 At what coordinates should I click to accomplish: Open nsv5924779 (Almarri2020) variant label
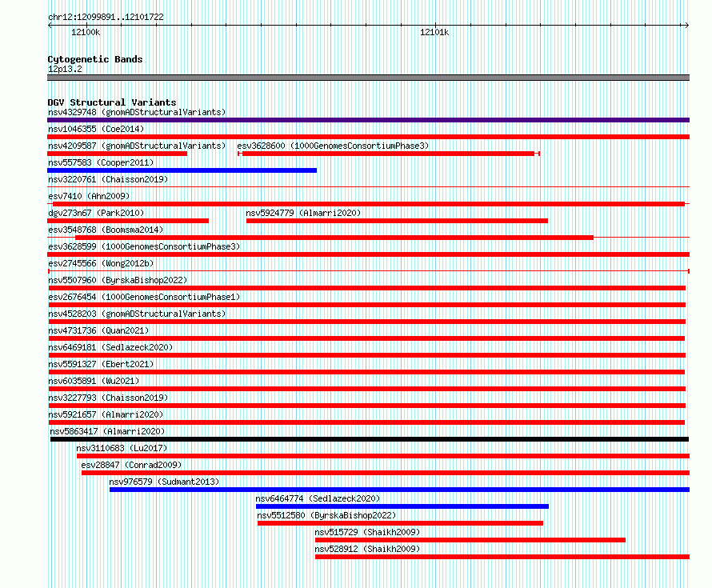pos(303,213)
